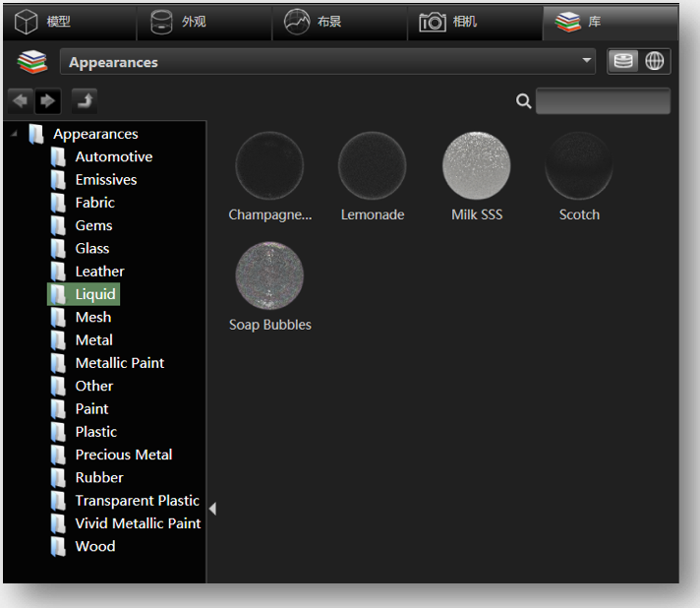Switch to online library globe view

pos(655,61)
